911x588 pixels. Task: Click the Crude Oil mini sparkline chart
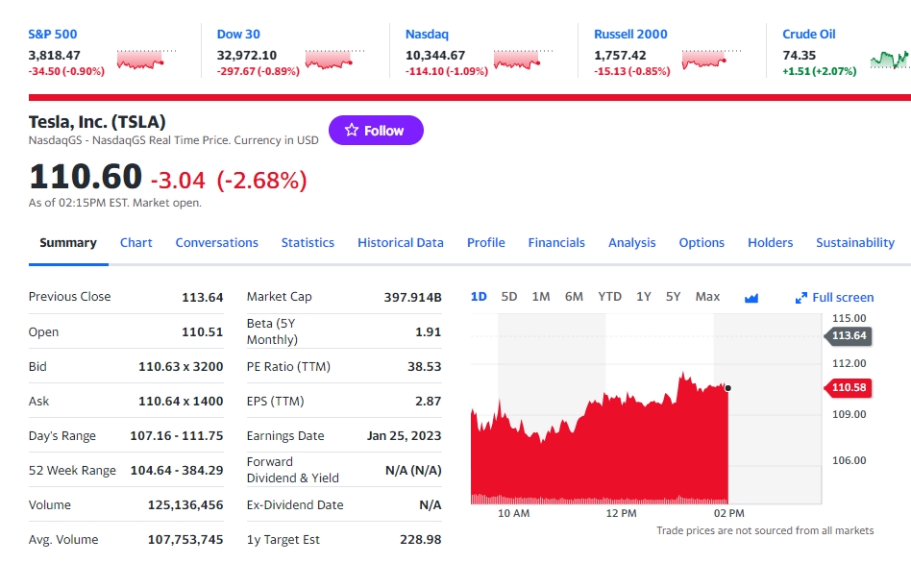889,60
